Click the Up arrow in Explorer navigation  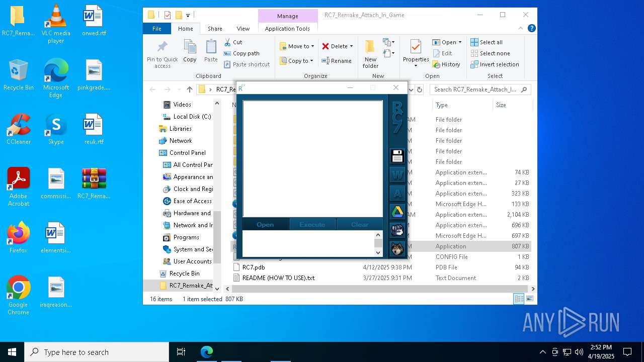pos(189,89)
